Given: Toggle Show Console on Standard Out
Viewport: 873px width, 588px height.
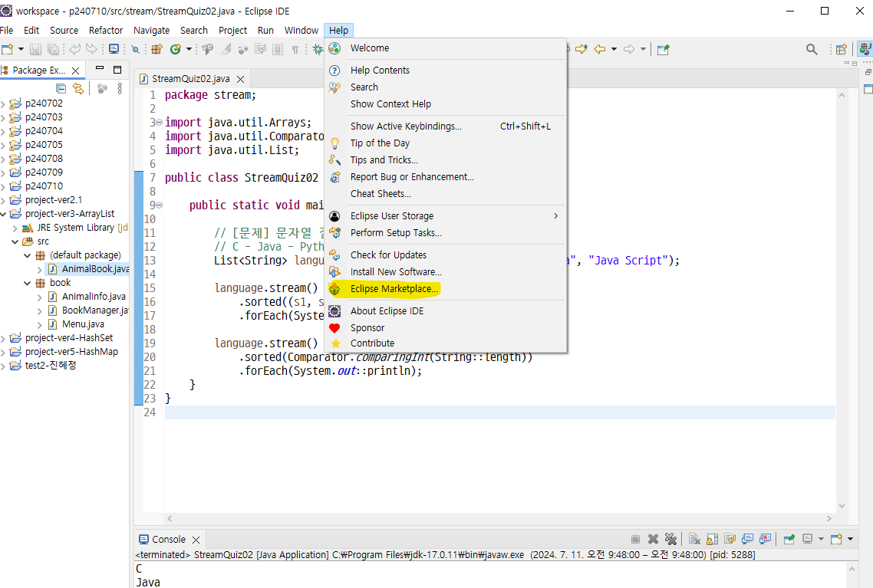Looking at the screenshot, I should [x=748, y=539].
